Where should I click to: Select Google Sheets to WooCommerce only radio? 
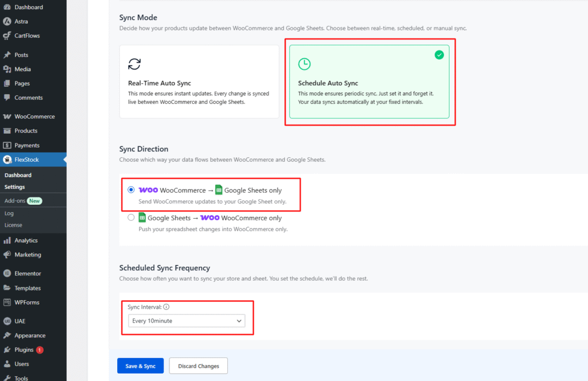(131, 217)
